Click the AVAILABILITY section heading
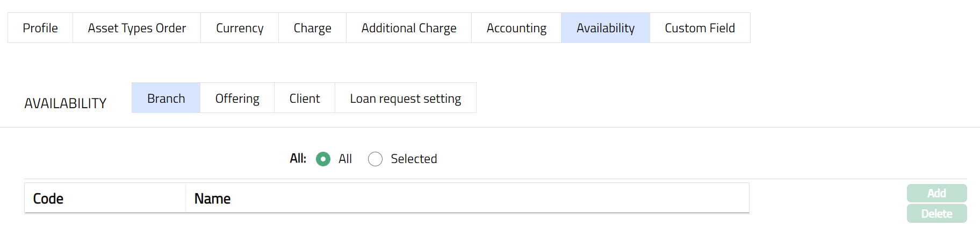This screenshot has width=980, height=240. [66, 103]
